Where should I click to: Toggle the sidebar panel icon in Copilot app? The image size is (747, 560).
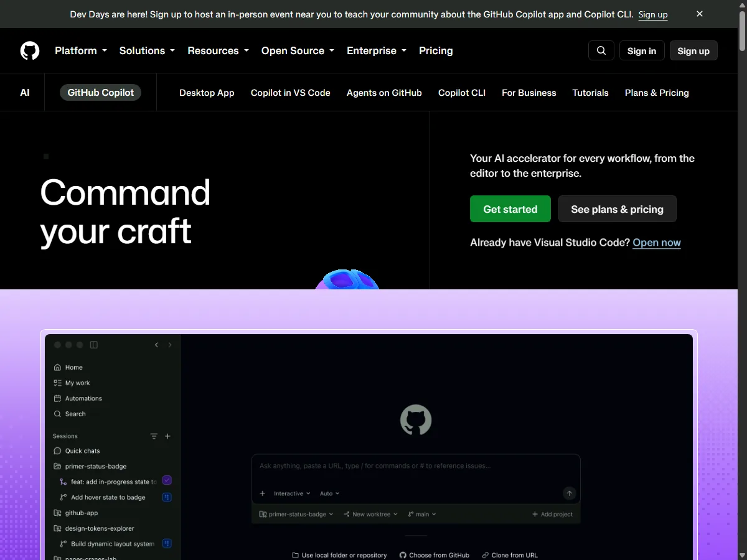(x=94, y=345)
